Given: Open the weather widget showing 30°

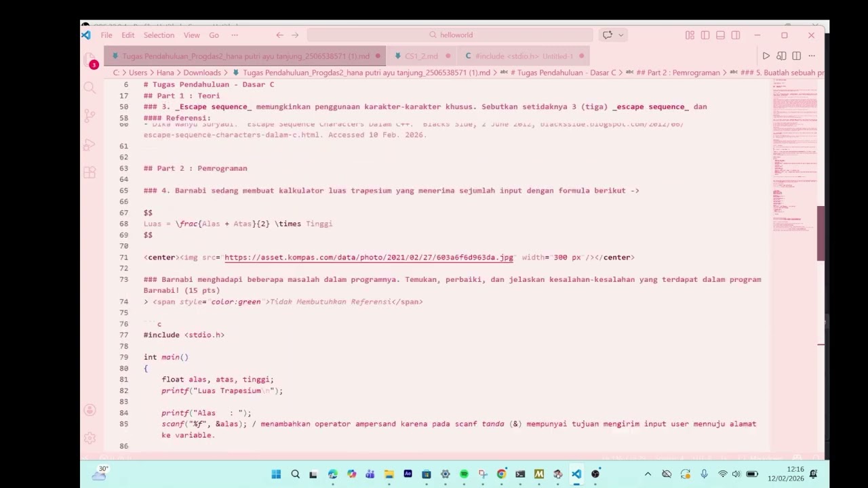Looking at the screenshot, I should (x=101, y=474).
